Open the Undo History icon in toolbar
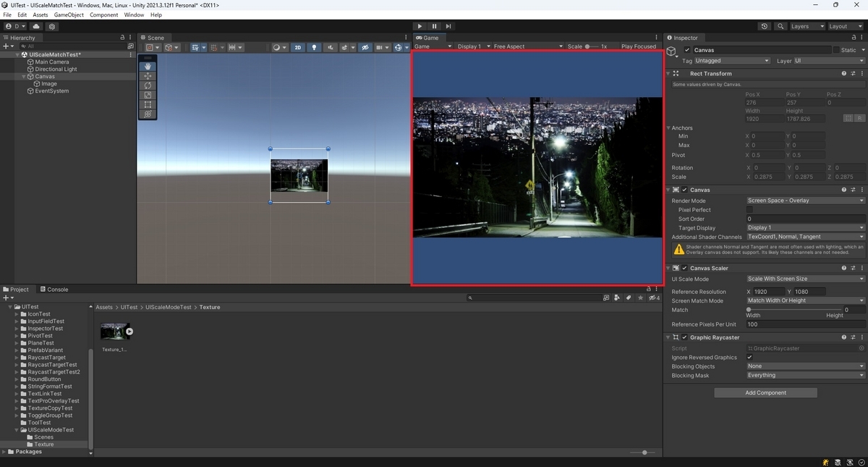Viewport: 868px width, 467px height. tap(765, 26)
